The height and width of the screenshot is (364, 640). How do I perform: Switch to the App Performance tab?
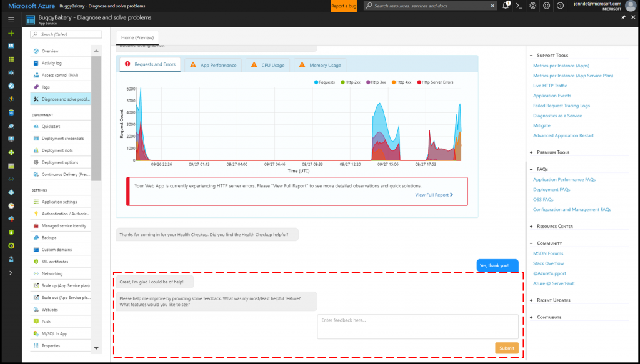pyautogui.click(x=214, y=65)
